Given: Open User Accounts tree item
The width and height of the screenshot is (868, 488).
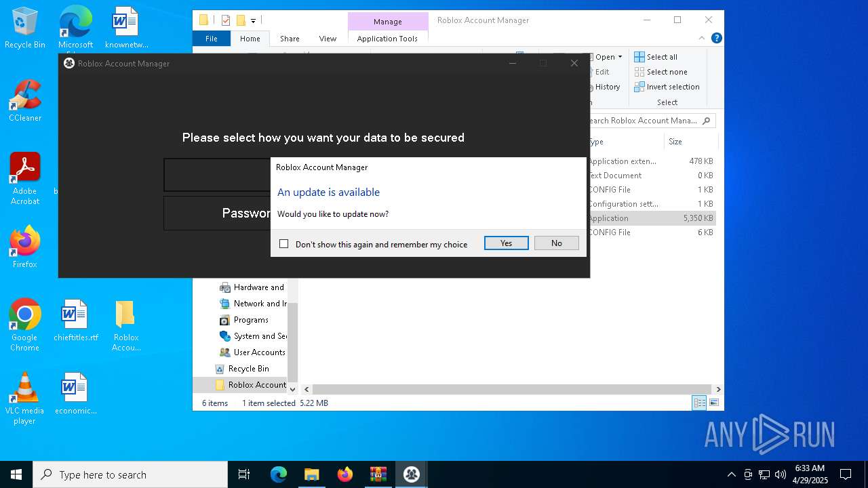Looking at the screenshot, I should [252, 352].
